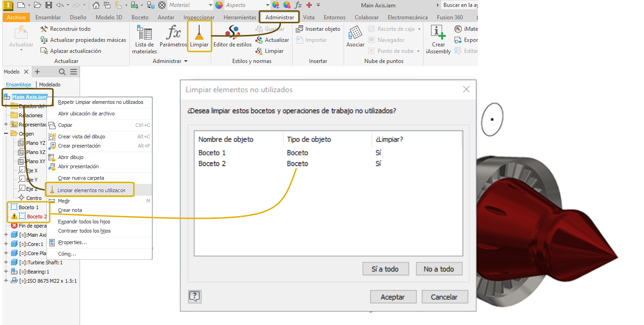
Task: Click Actualizar propiedades másicas
Action: [83, 40]
